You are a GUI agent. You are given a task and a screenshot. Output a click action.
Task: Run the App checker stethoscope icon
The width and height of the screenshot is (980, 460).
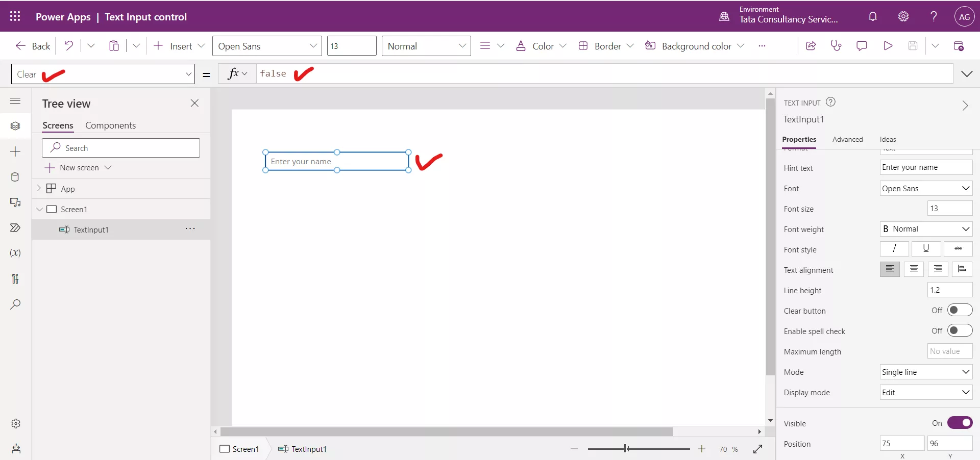[x=837, y=46]
